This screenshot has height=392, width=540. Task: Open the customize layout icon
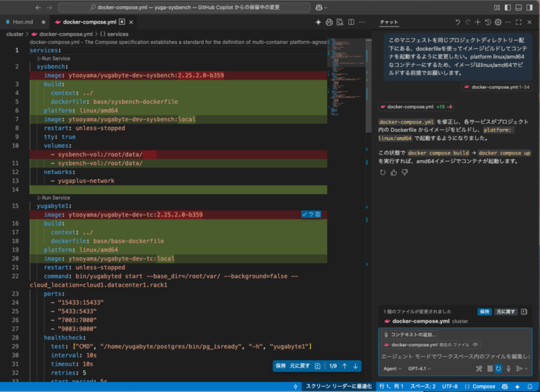coord(497,7)
